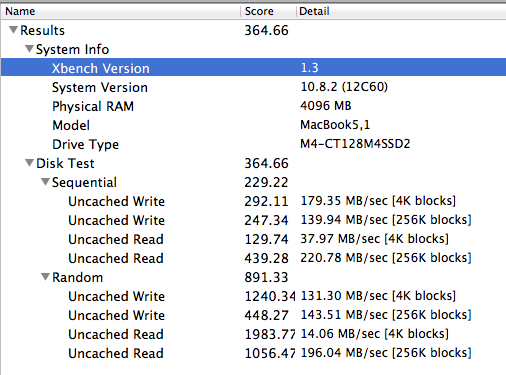This screenshot has width=506, height=375.
Task: Collapse the System Info section
Action: (x=29, y=49)
